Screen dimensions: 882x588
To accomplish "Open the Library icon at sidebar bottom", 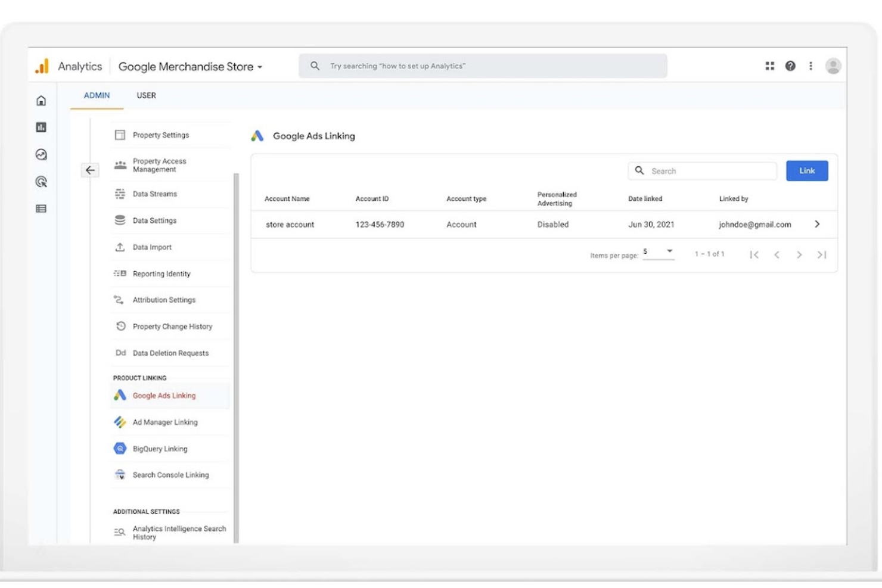I will coord(41,209).
